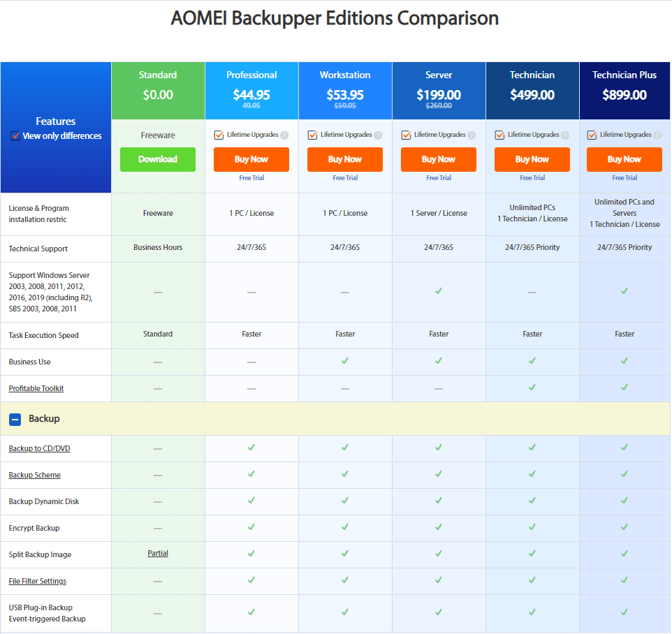Uncheck Lifetime Upgrades for Professional edition
The width and height of the screenshot is (672, 634).
(219, 135)
